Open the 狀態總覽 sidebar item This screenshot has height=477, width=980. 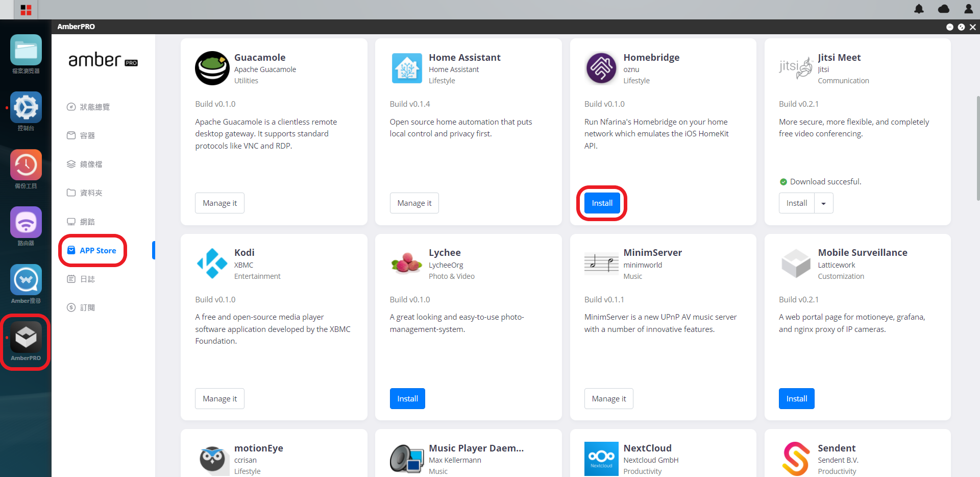click(89, 107)
